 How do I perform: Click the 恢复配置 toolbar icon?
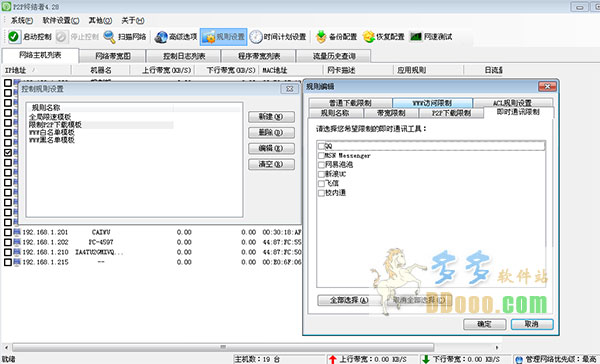[368, 37]
